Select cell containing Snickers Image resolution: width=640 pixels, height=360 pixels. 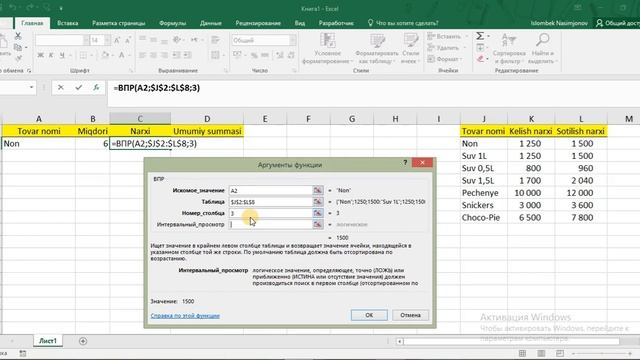(x=484, y=205)
